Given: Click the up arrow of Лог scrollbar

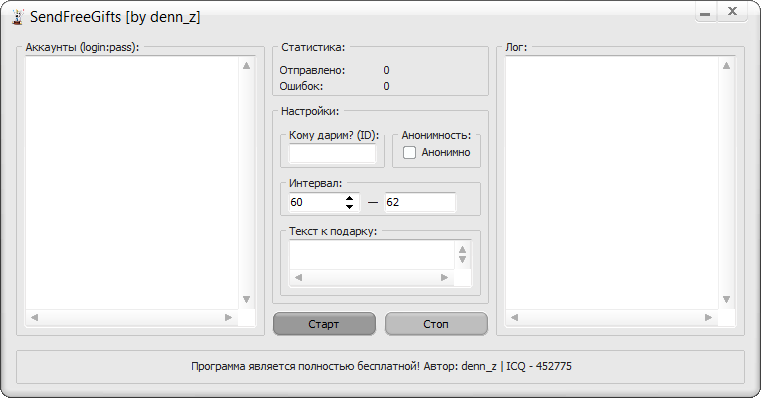Looking at the screenshot, I should click(727, 66).
